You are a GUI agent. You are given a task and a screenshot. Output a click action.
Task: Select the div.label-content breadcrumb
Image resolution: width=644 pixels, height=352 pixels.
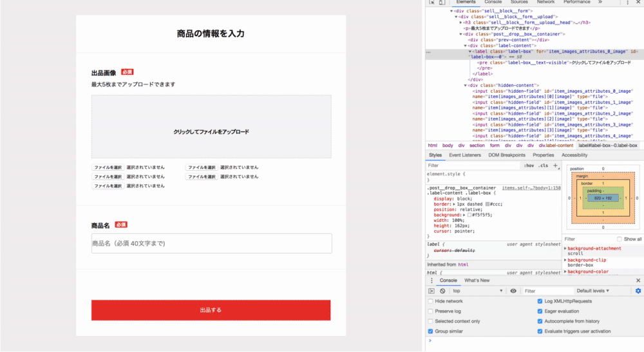coord(556,146)
